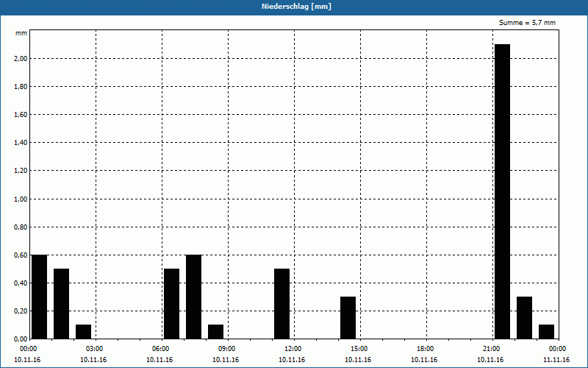Viewport: 588px width, 368px height.
Task: Click the mm unit label on the y-axis
Action: click(21, 33)
